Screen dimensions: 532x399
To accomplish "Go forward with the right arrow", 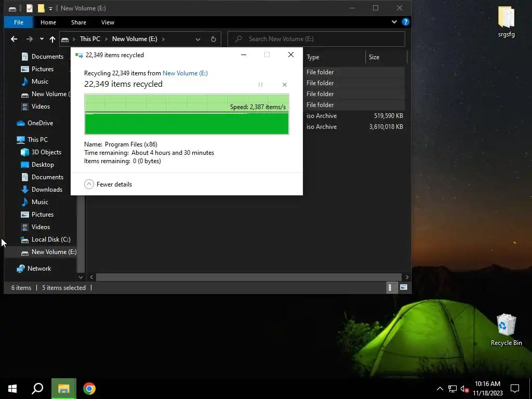I will coord(30,39).
